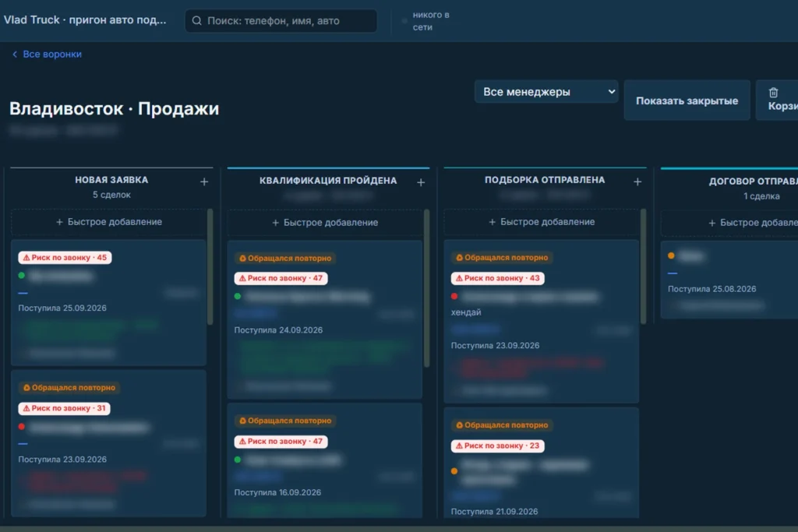The image size is (798, 532).
Task: Click Обращался повторно tag on 21.09.2026 card
Action: click(502, 425)
